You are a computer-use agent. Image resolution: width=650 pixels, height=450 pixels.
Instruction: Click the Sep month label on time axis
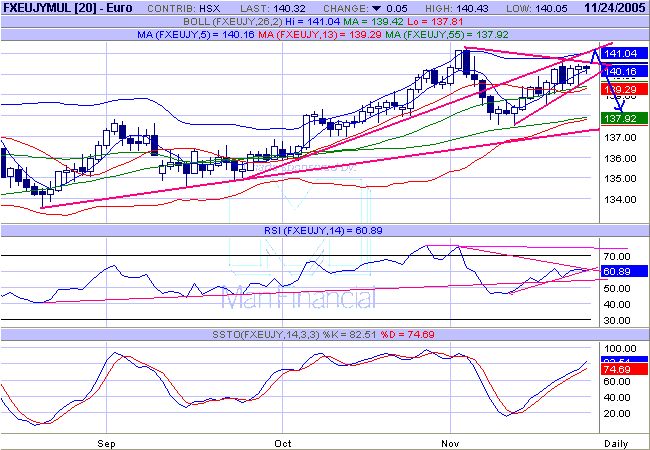click(107, 443)
